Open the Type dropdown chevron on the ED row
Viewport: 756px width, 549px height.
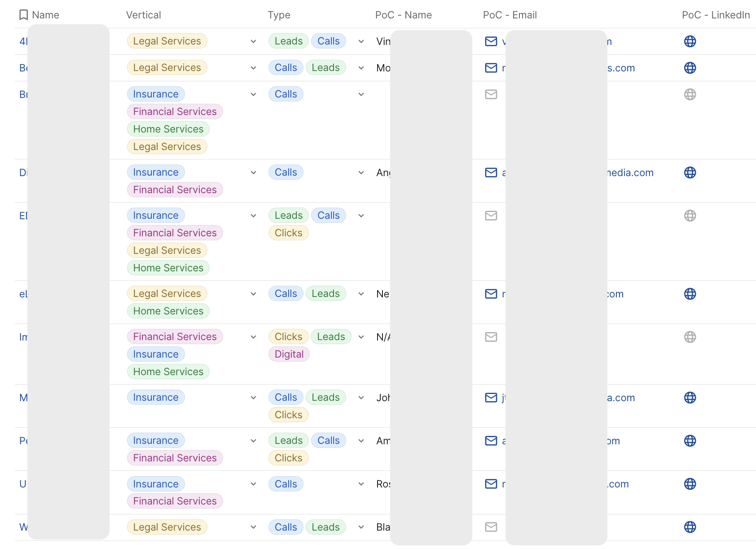361,215
